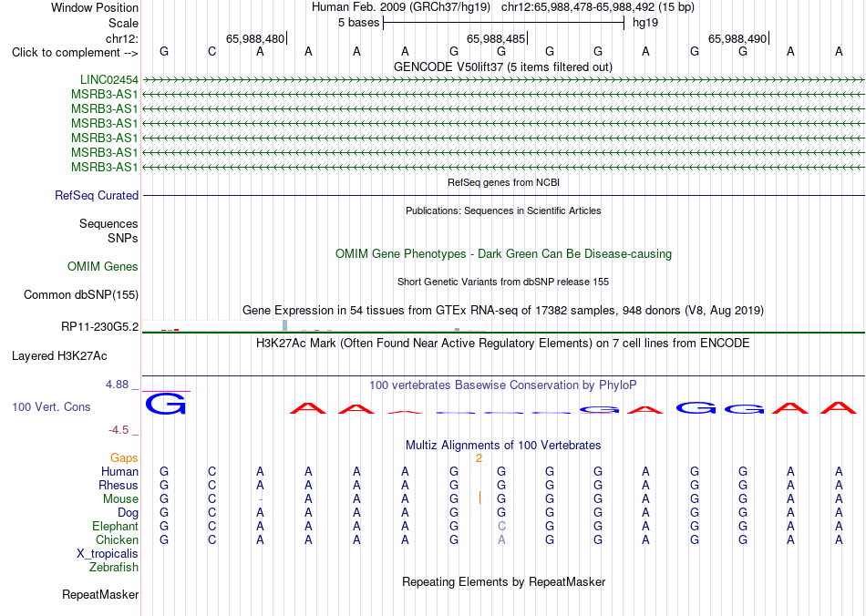Click the 65,988,490 position marker
Image resolution: width=866 pixels, height=616 pixels.
pos(737,38)
